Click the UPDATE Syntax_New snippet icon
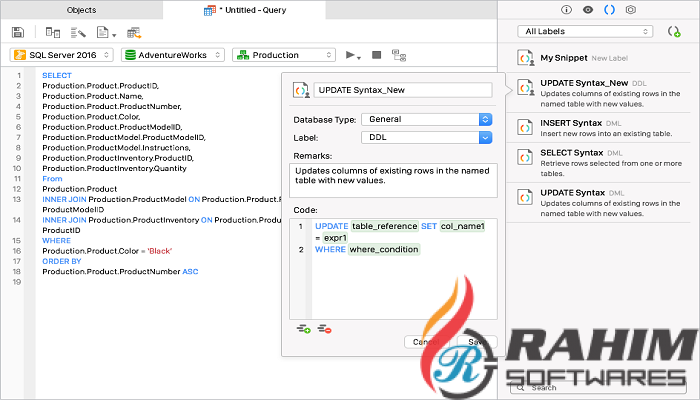This screenshot has height=400, width=700. pyautogui.click(x=525, y=87)
